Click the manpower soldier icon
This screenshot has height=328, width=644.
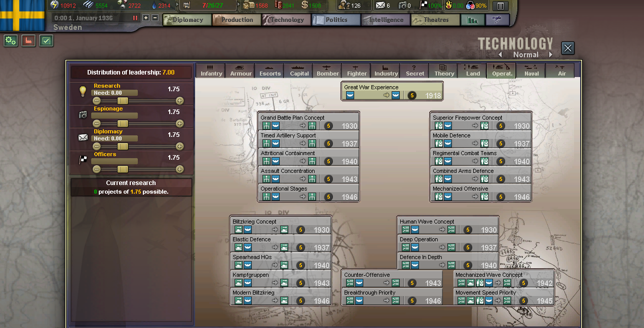[344, 5]
